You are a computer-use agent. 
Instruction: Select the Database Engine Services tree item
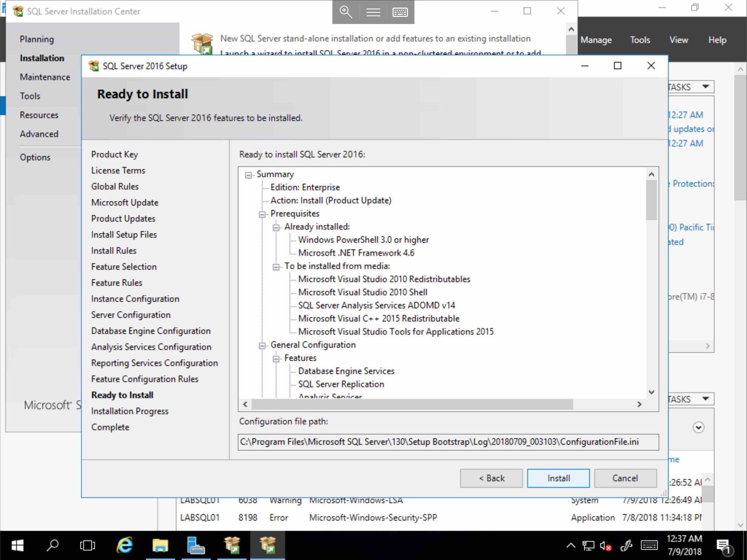click(x=346, y=371)
